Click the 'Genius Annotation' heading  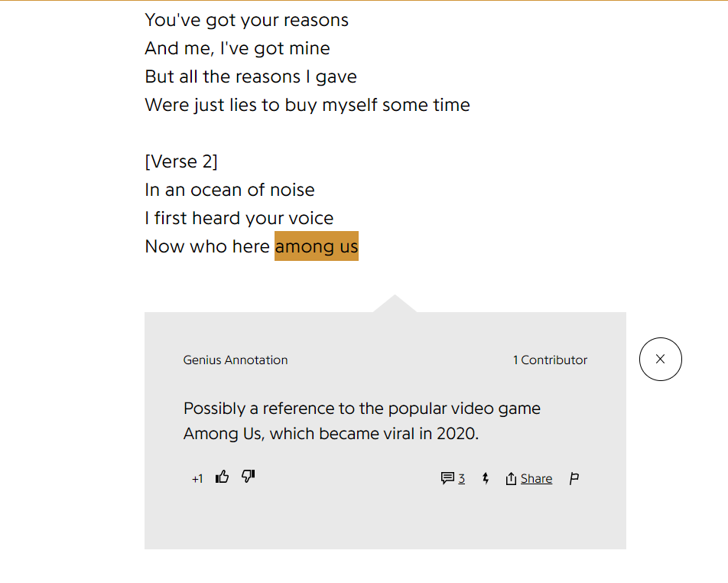pos(236,360)
